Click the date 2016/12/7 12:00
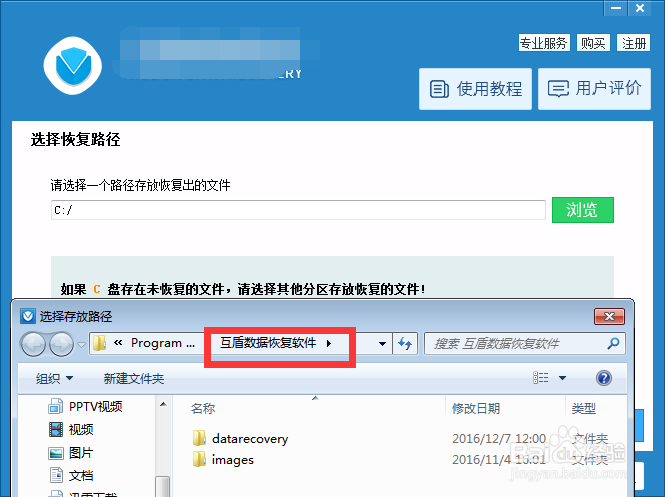The image size is (665, 497). coord(499,438)
